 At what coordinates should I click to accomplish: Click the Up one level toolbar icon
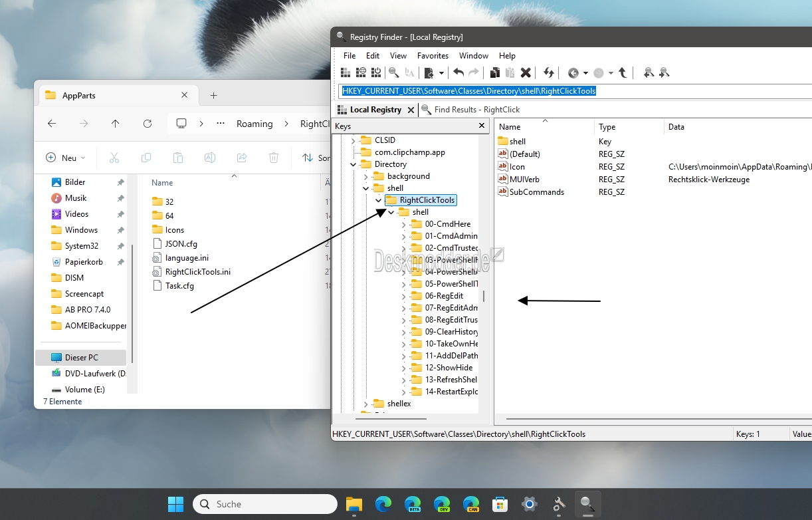point(623,72)
